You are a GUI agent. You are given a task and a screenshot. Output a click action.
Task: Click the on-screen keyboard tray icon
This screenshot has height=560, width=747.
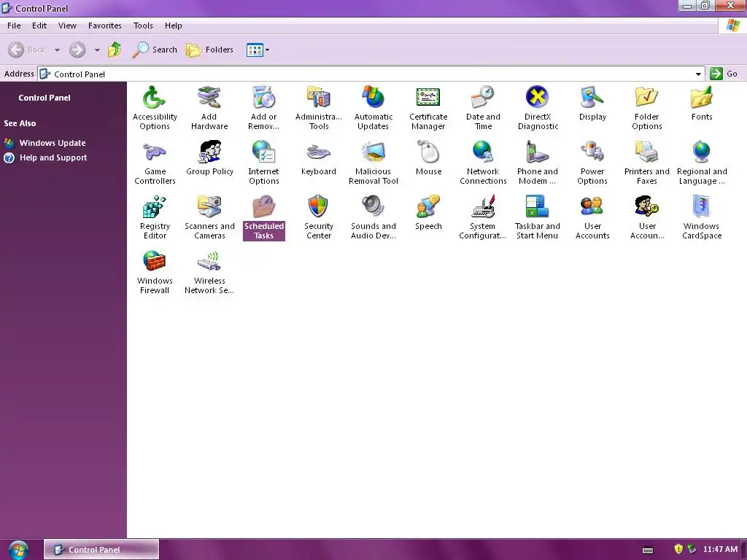[648, 551]
